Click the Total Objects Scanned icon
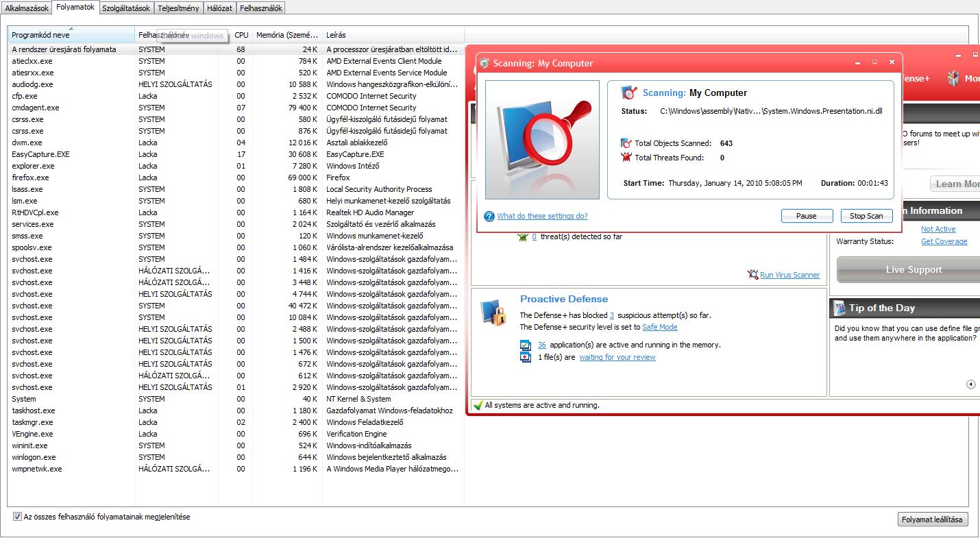Screen dimensions: 980x538 (626, 143)
